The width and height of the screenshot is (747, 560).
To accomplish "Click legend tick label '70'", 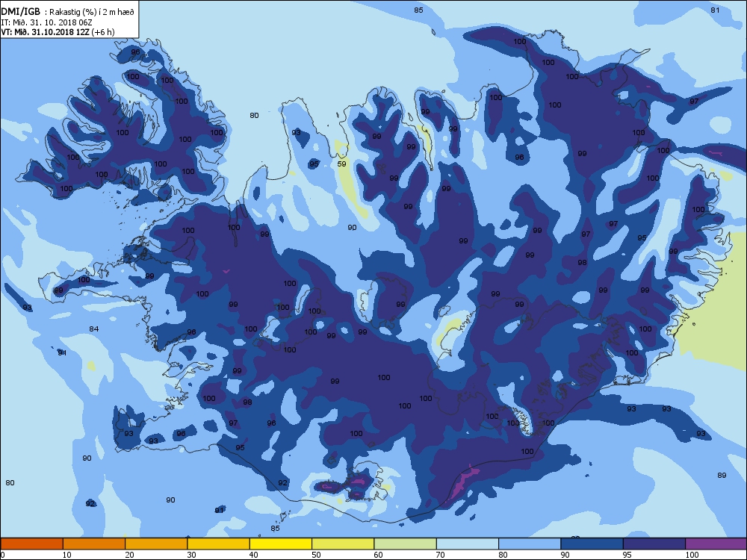I will coord(440,555).
